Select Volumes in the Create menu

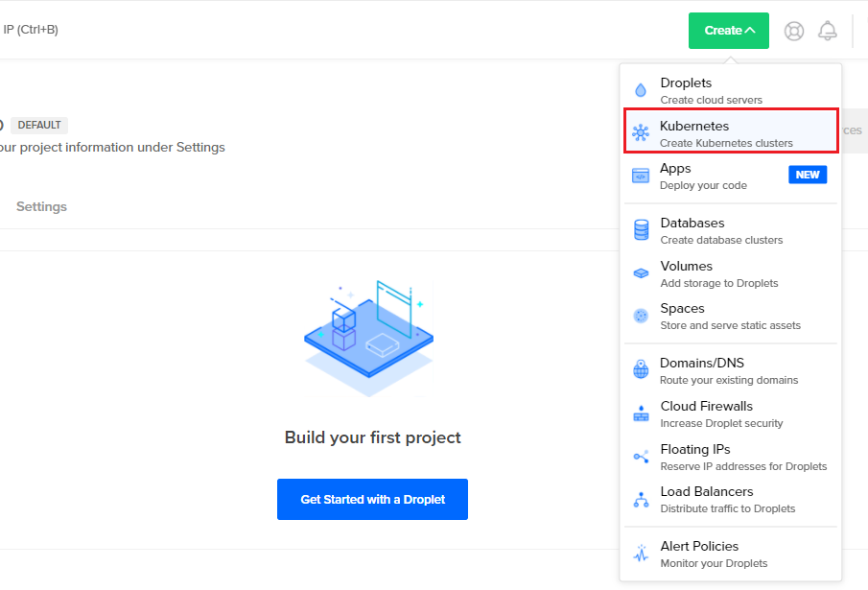(731, 273)
